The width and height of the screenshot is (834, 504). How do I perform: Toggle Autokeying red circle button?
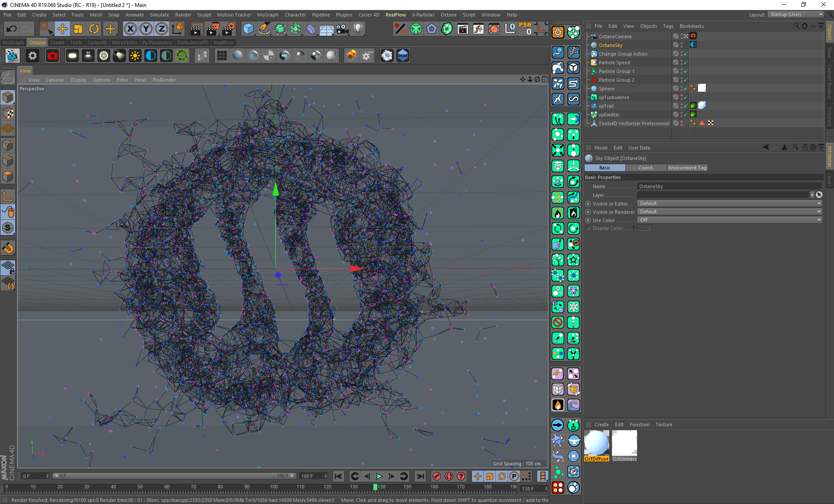pos(449,476)
